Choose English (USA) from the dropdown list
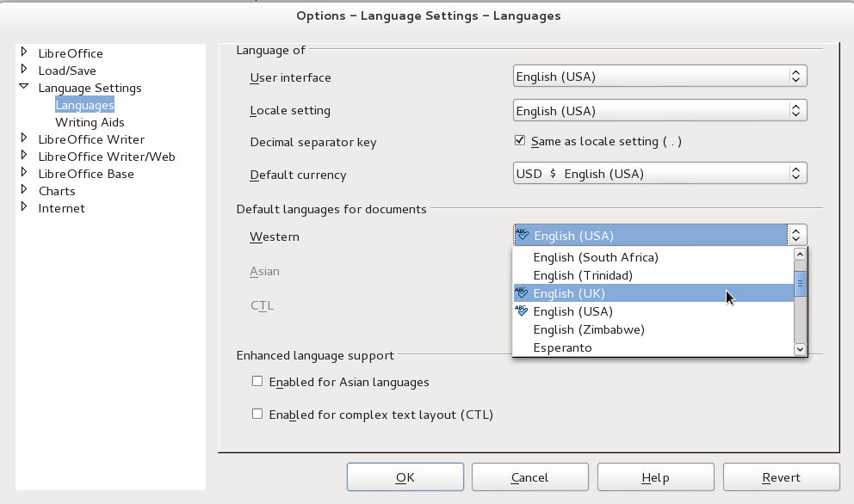 (x=653, y=311)
